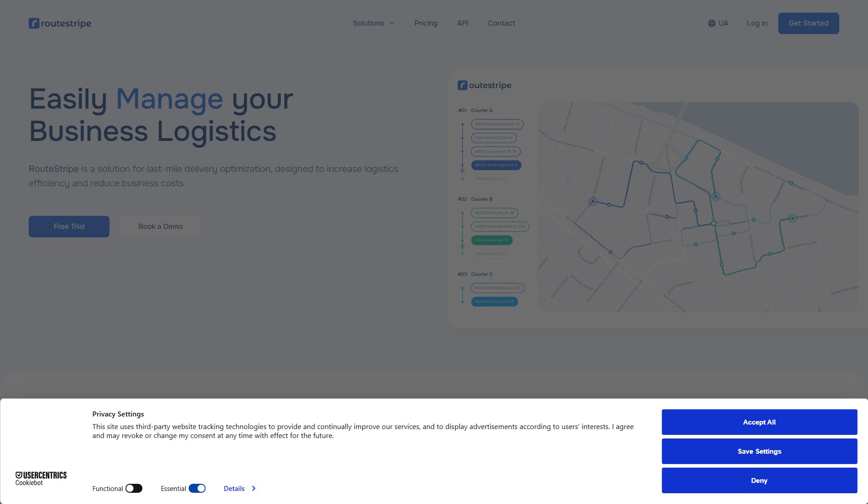Disable the Essential cookies toggle
The width and height of the screenshot is (868, 504).
click(x=197, y=488)
